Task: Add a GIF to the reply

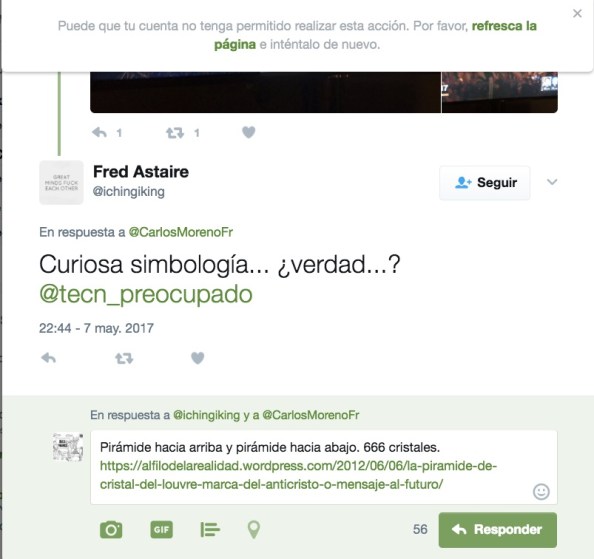Action: tap(162, 529)
